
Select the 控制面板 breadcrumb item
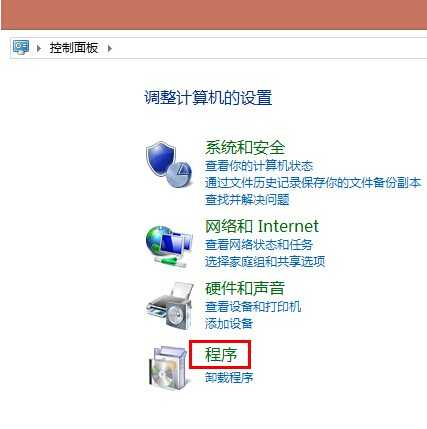click(74, 48)
